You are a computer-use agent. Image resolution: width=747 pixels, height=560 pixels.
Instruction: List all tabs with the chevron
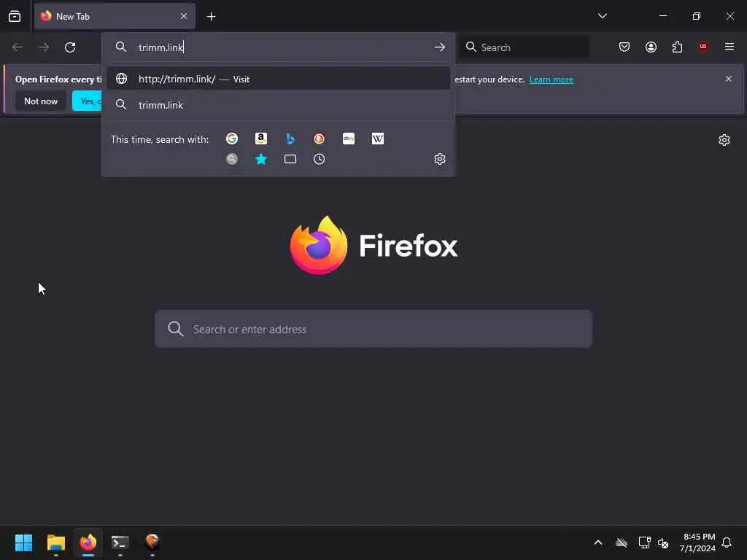(x=603, y=16)
